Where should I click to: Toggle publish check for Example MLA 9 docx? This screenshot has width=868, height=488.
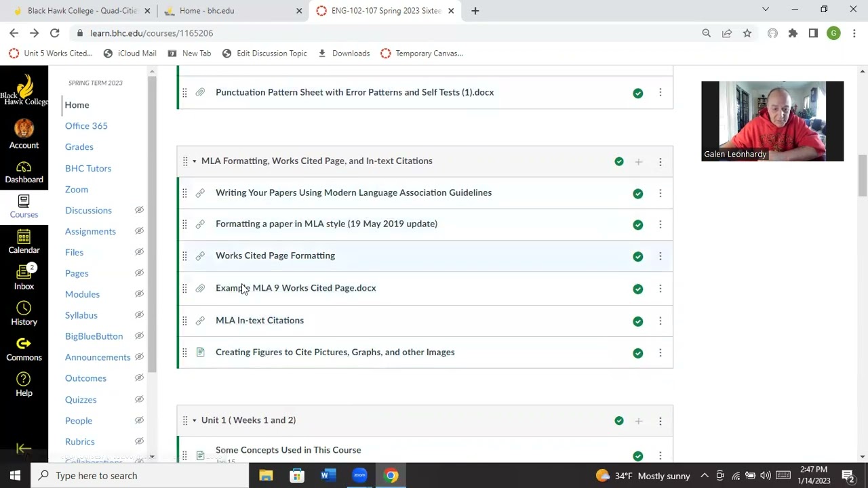638,289
